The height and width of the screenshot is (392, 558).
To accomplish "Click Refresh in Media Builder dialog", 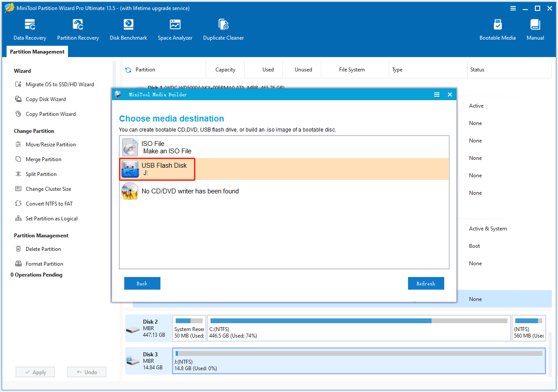I will (426, 283).
